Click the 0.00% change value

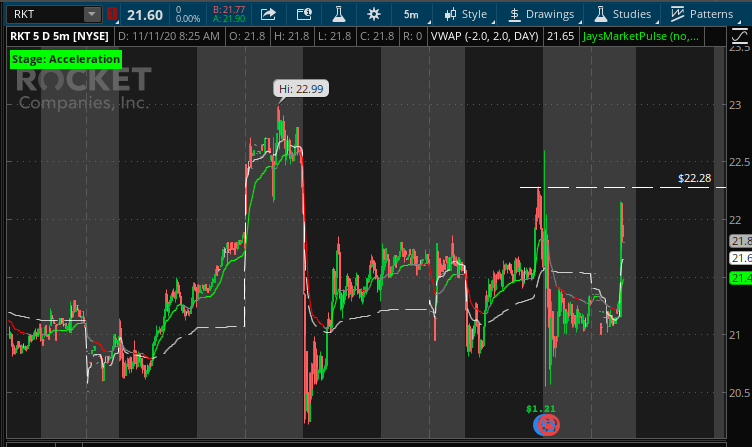click(x=188, y=19)
